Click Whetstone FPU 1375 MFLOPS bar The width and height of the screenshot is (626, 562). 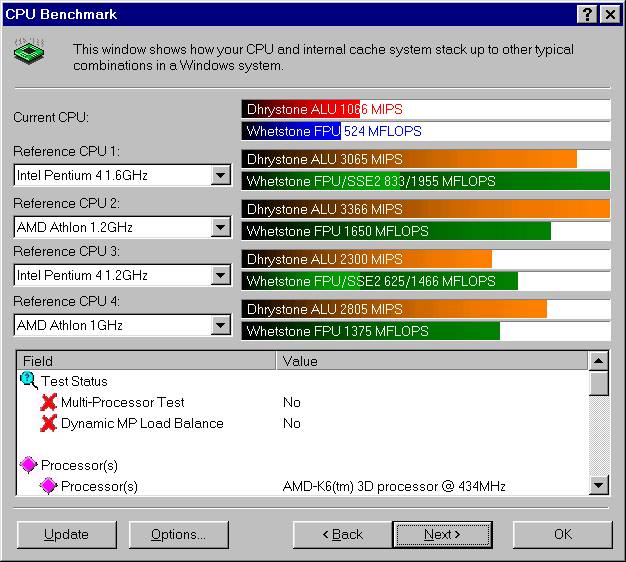point(426,331)
